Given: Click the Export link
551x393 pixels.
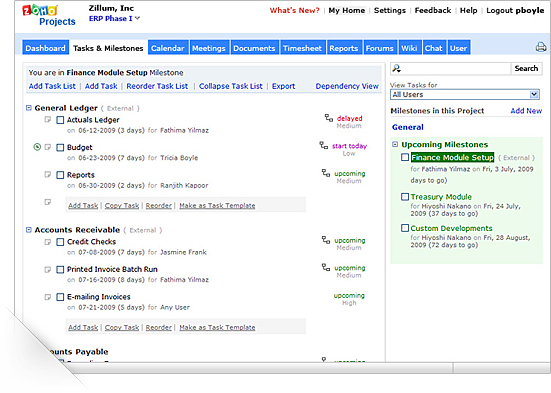Looking at the screenshot, I should 283,86.
